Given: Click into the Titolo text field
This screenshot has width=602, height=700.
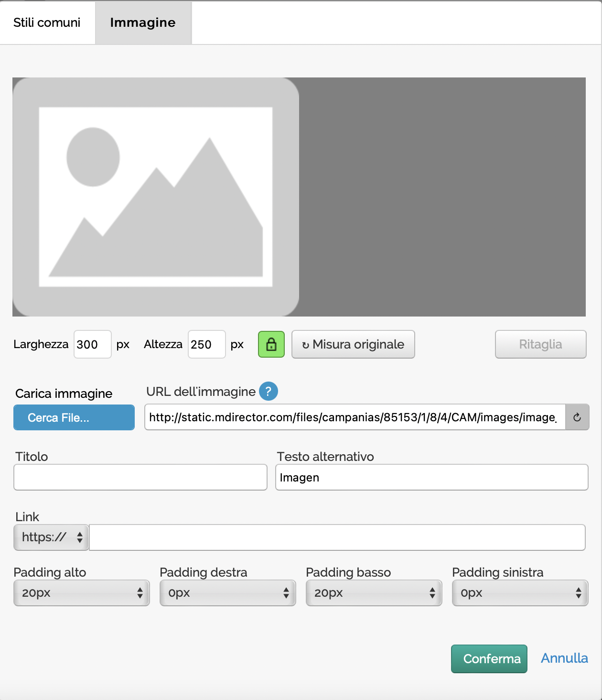Looking at the screenshot, I should 140,477.
